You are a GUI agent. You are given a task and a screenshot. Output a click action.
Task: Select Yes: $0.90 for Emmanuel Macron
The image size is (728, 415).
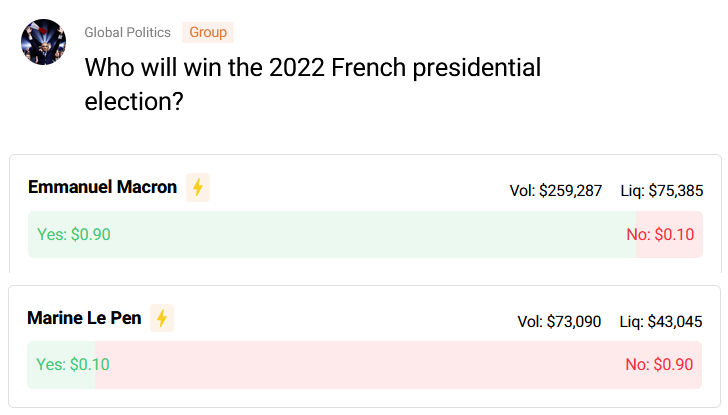[x=74, y=234]
